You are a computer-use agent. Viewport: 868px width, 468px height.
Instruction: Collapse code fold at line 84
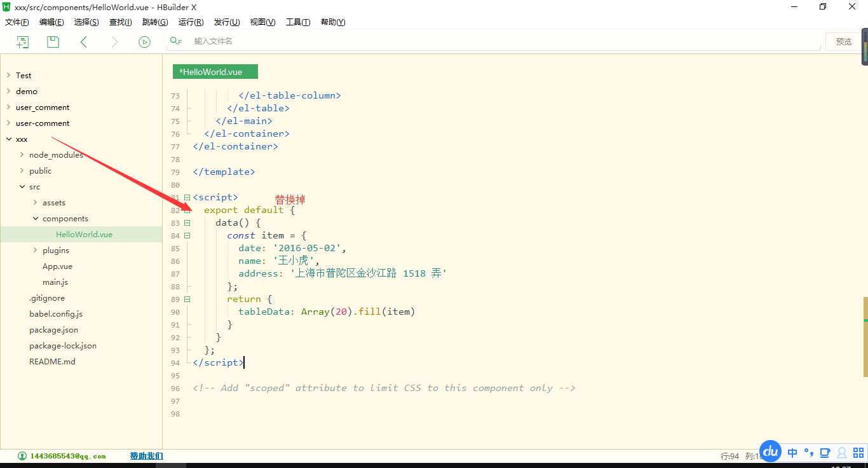187,236
